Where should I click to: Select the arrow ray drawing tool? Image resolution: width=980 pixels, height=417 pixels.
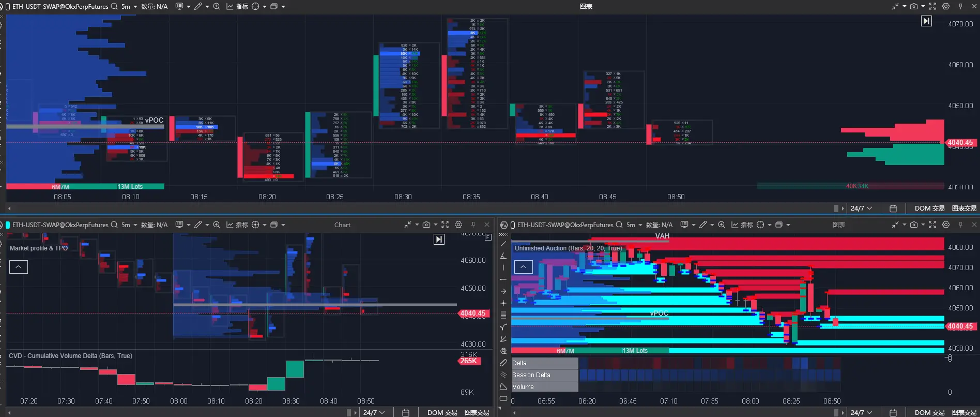tap(503, 291)
